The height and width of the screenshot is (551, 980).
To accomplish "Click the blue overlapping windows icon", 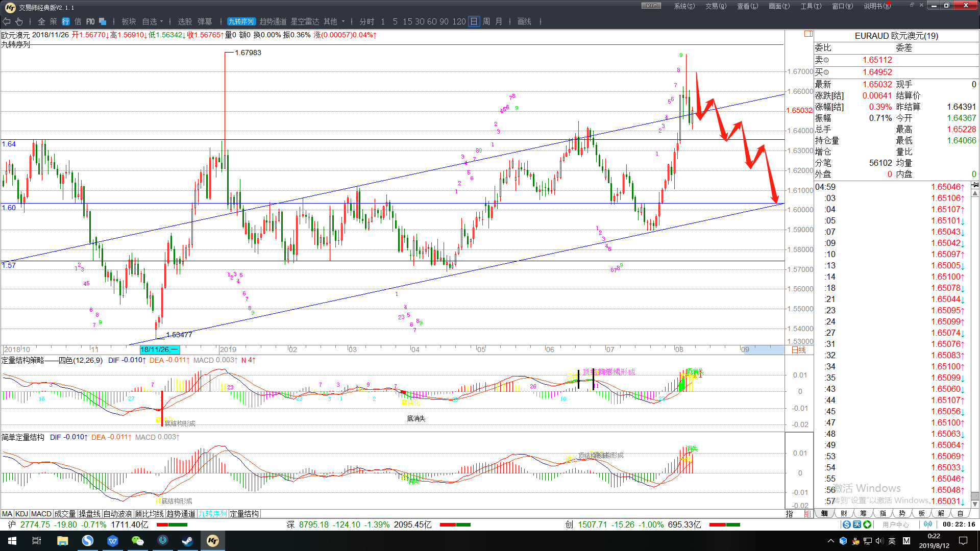I will coord(103,21).
